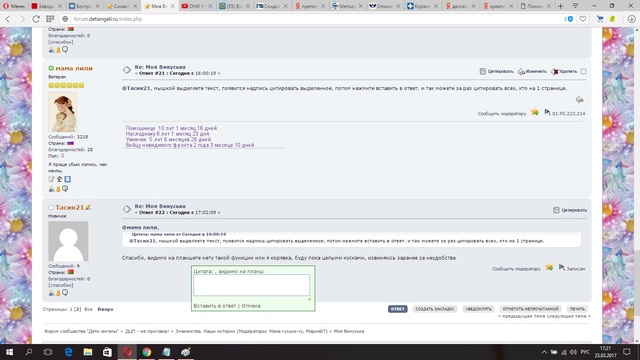This screenshot has height=360, width=640.
Task: Click УВЕДОМЛЯТЬ button
Action: (x=478, y=309)
